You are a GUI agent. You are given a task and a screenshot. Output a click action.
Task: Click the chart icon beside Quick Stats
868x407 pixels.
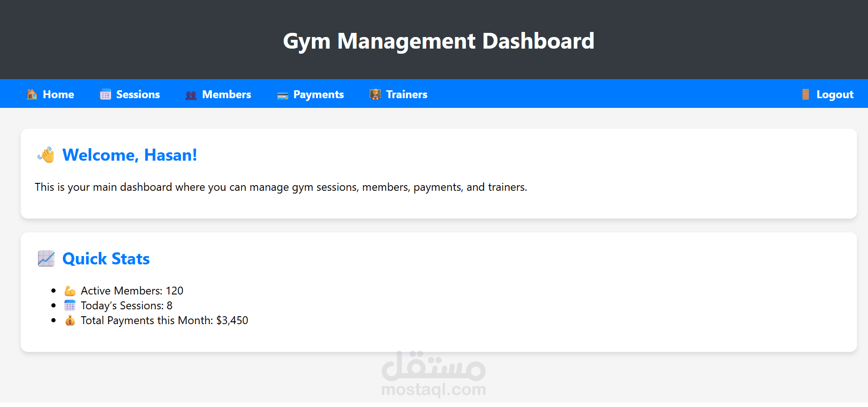(46, 259)
